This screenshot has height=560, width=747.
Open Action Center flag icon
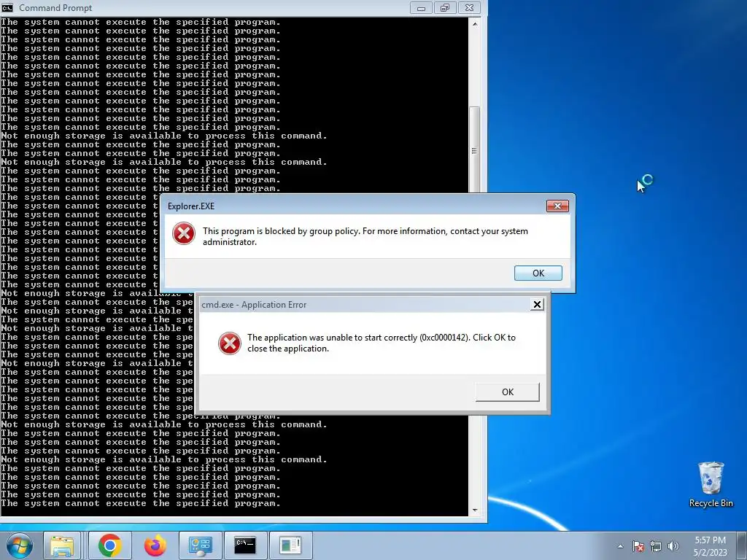pyautogui.click(x=638, y=546)
